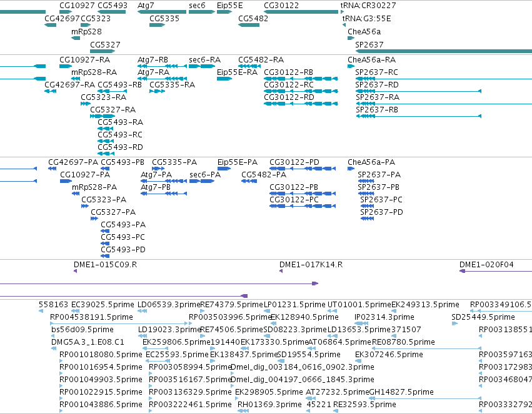Select transcript CG30122-RB

[301, 79]
